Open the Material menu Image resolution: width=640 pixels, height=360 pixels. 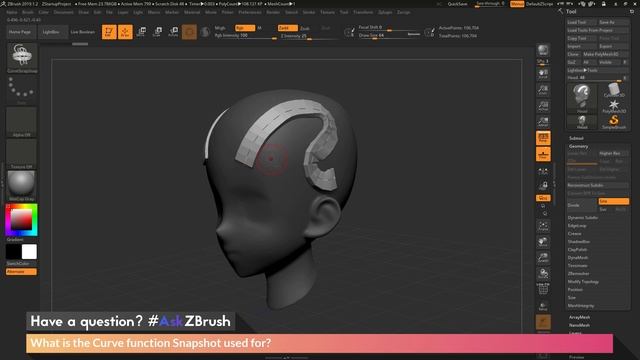192,12
